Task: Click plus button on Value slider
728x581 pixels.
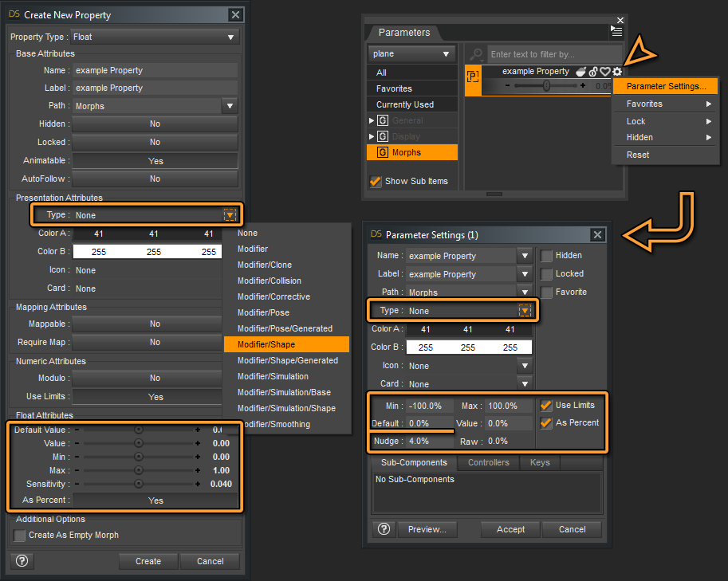Action: coord(198,444)
